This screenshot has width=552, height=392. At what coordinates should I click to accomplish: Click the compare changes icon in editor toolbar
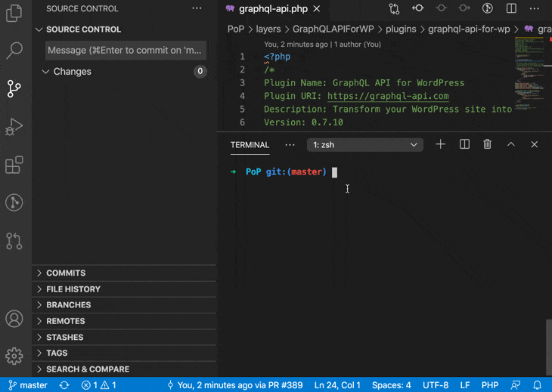pos(394,8)
